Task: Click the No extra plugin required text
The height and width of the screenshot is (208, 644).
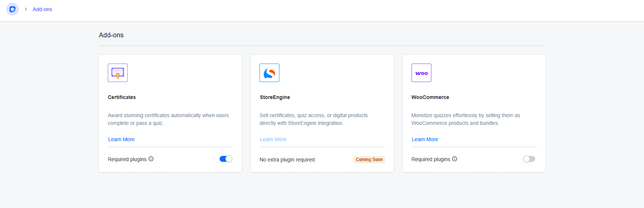Action: [287, 160]
